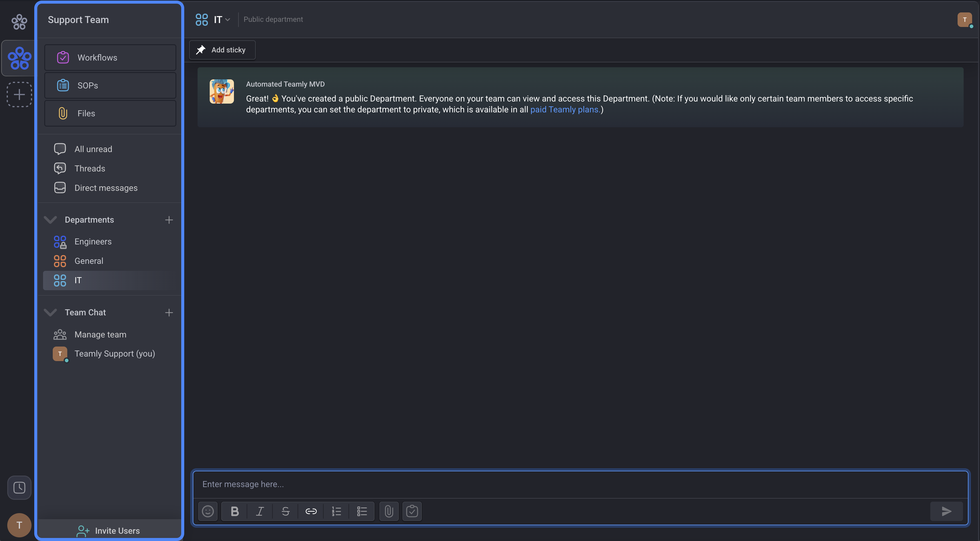Image resolution: width=980 pixels, height=541 pixels.
Task: Add a new department with plus icon
Action: pyautogui.click(x=169, y=220)
